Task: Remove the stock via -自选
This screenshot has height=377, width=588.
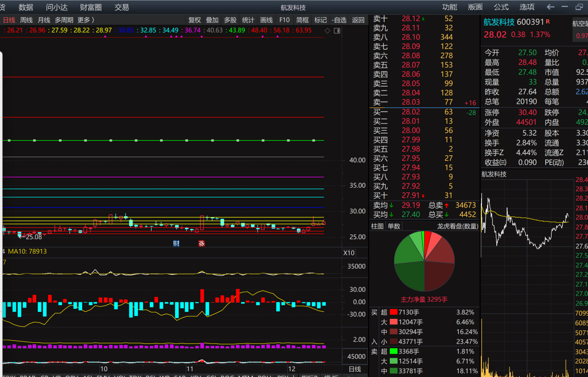Action: pyautogui.click(x=339, y=20)
